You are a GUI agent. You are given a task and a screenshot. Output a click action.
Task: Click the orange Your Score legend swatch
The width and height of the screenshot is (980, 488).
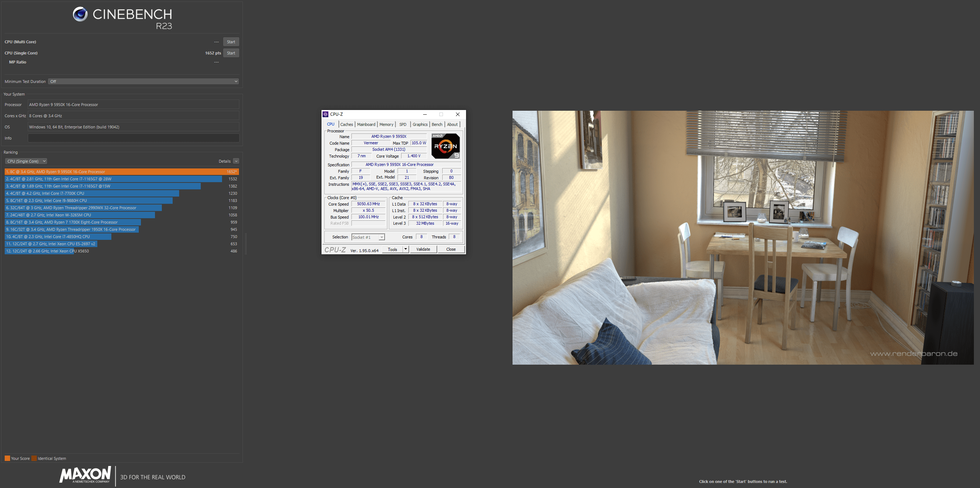click(7, 458)
